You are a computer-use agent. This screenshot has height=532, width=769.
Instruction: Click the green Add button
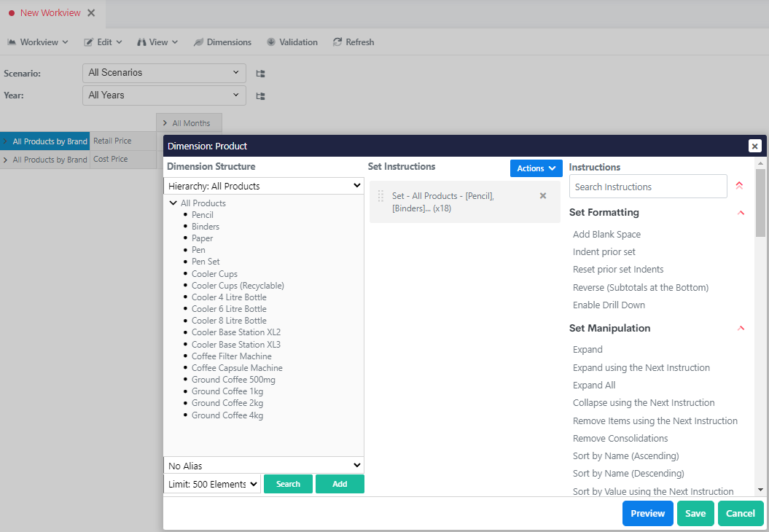pos(340,483)
